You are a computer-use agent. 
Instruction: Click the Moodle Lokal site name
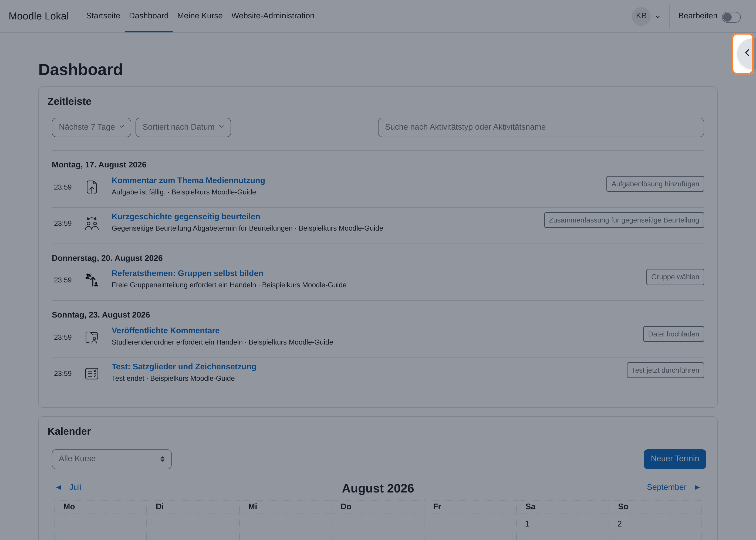pos(39,16)
